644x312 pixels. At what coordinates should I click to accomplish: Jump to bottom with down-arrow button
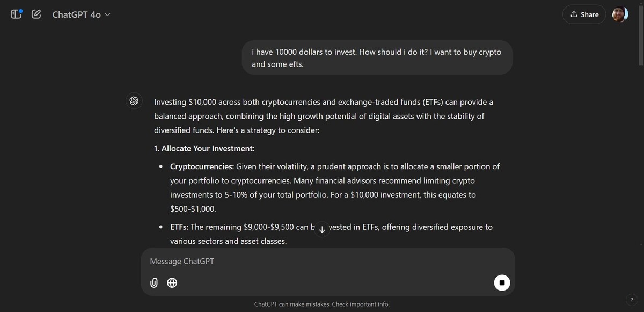[321, 229]
